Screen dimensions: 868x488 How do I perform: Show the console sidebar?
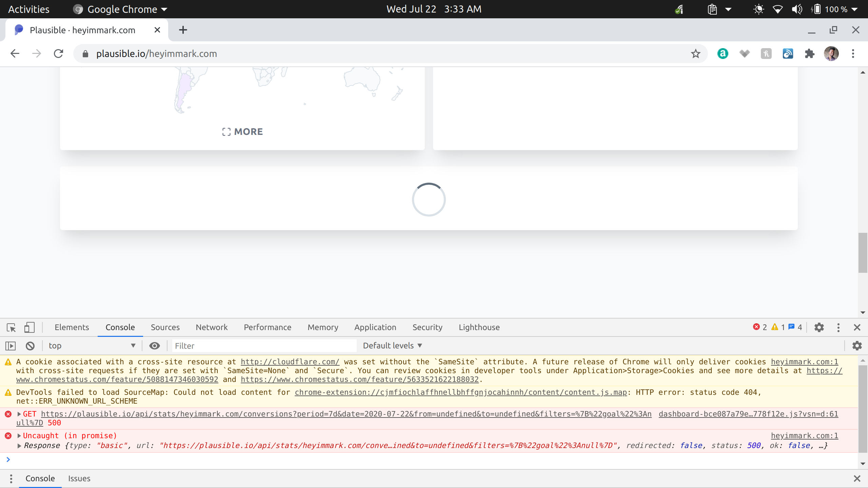click(x=11, y=346)
